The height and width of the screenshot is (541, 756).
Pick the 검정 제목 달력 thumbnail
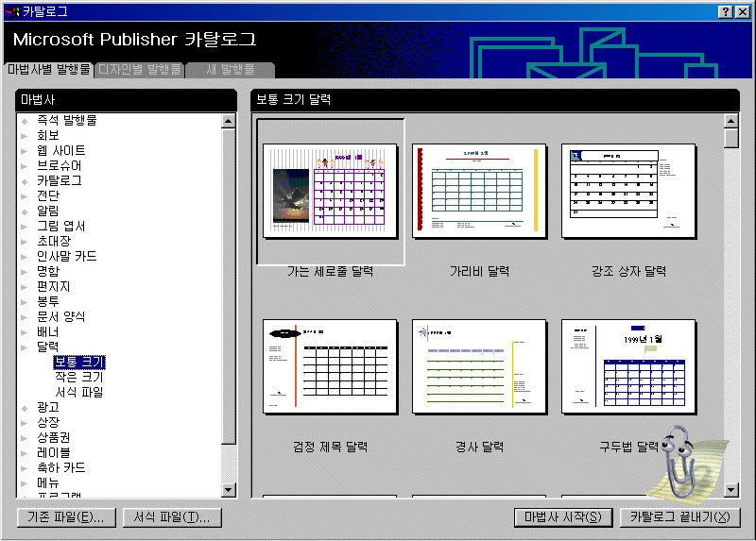tap(330, 366)
